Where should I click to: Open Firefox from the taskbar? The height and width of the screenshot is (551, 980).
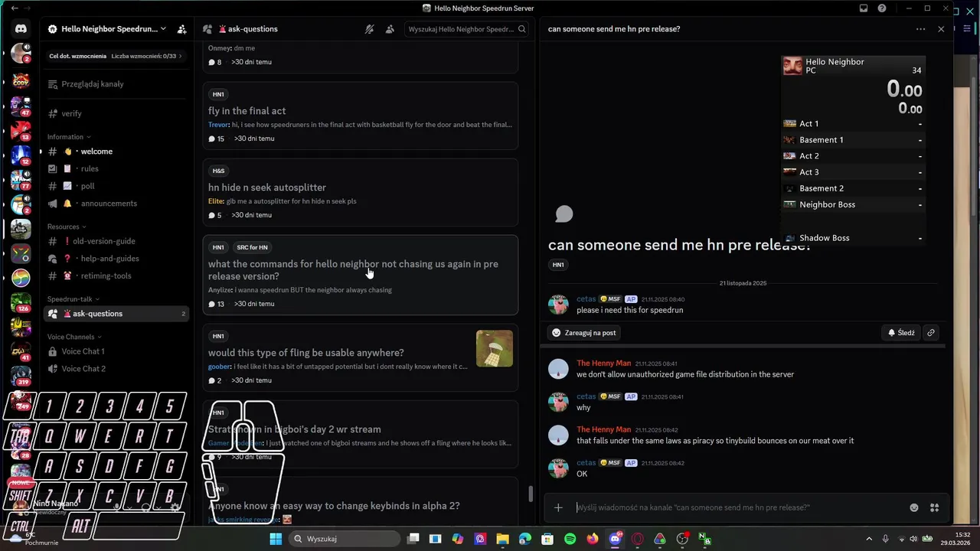(593, 539)
